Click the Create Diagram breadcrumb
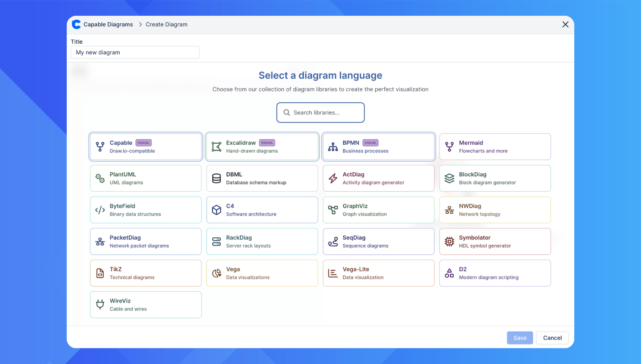641x364 pixels. pyautogui.click(x=167, y=24)
